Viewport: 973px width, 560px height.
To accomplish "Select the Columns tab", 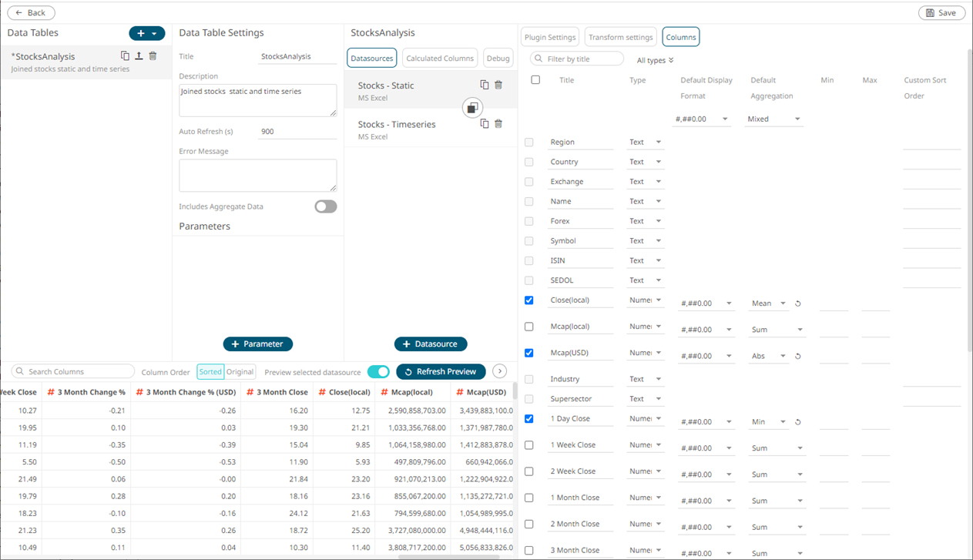I will (x=681, y=37).
